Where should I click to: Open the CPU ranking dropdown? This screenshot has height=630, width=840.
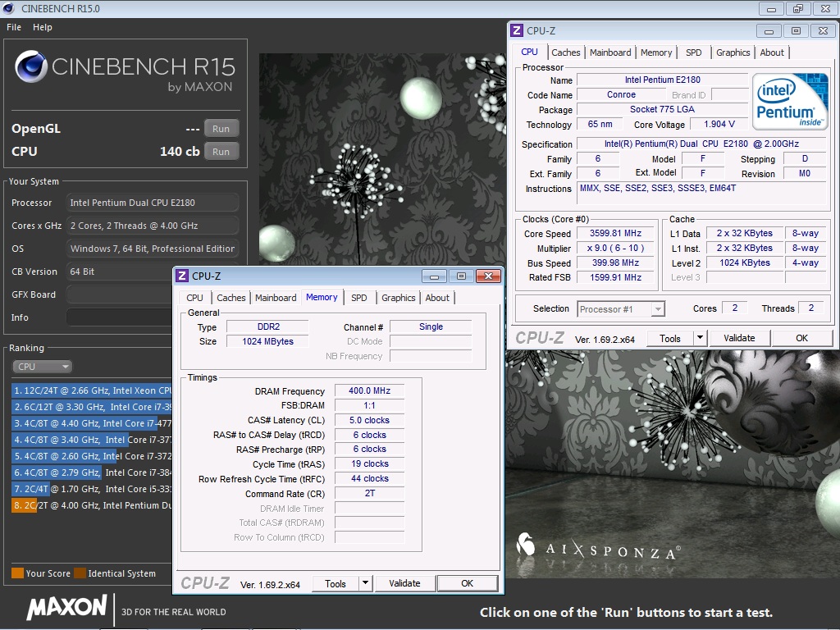click(x=42, y=367)
